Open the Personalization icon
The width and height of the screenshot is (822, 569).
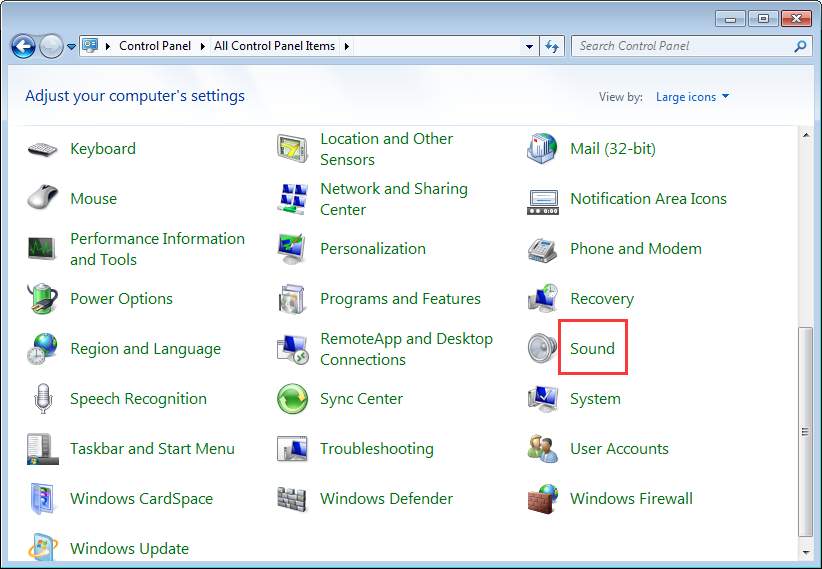(292, 249)
